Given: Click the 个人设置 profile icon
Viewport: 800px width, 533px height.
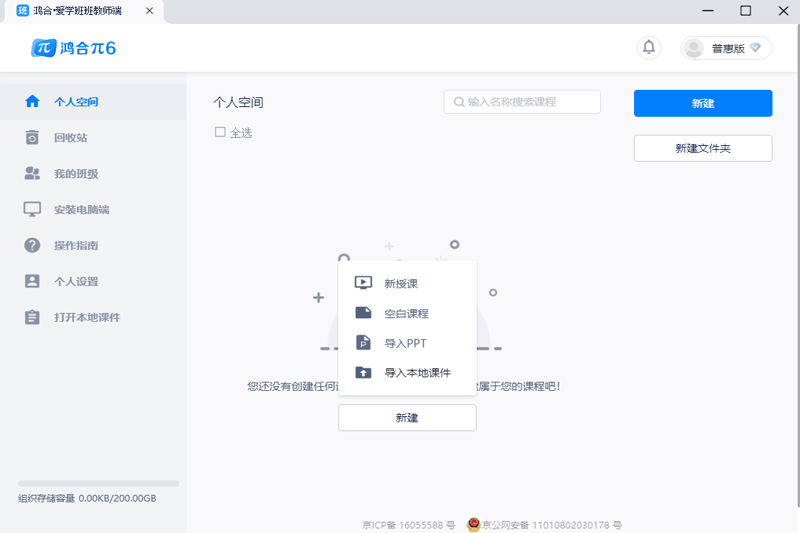Looking at the screenshot, I should pos(32,281).
